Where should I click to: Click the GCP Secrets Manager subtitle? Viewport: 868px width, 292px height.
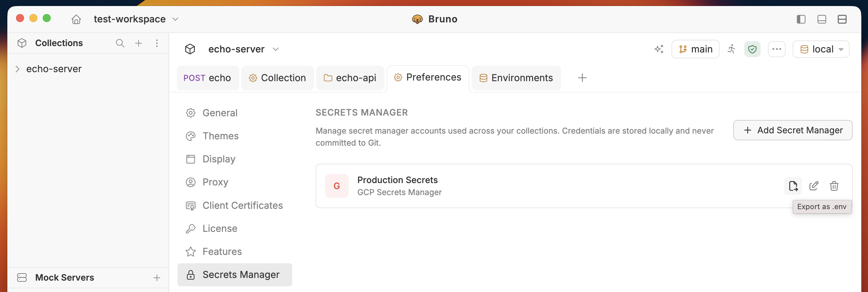399,192
